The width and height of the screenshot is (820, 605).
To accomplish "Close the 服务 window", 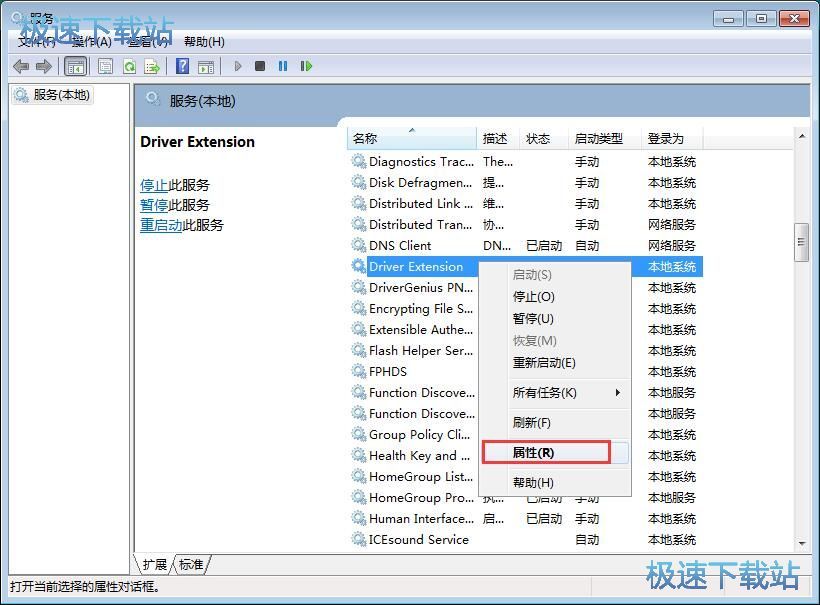I will [794, 19].
